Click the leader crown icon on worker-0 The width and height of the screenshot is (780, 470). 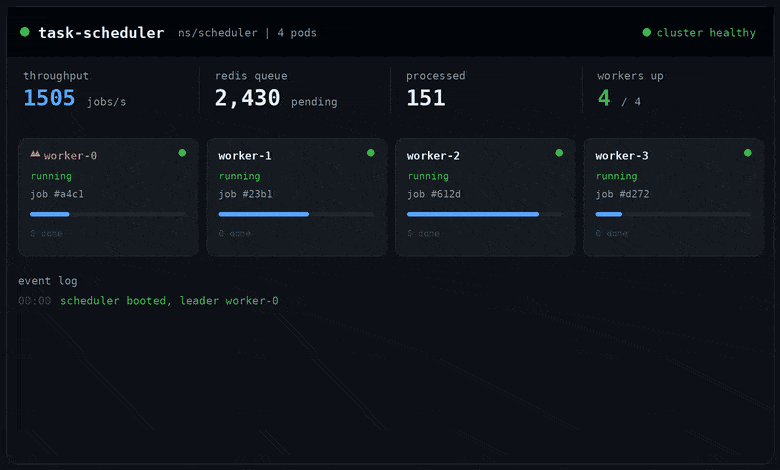coord(35,154)
